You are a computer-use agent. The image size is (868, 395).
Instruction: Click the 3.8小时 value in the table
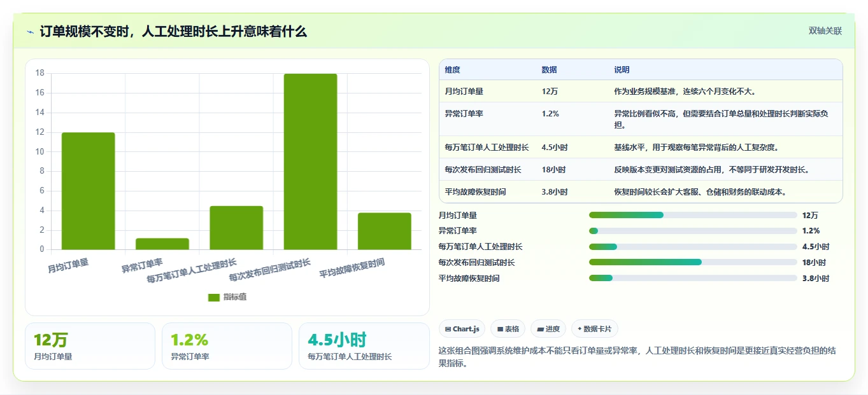coord(555,192)
